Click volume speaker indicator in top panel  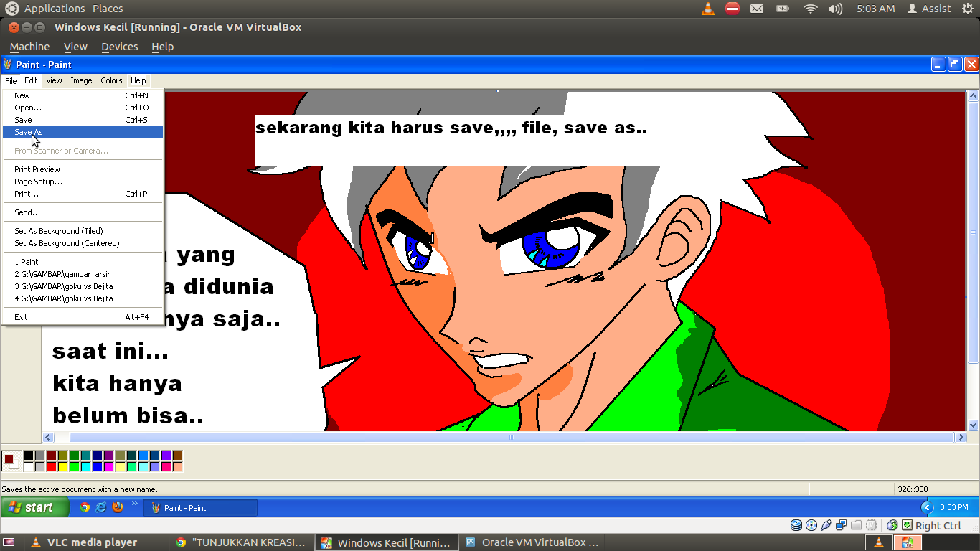(x=835, y=9)
